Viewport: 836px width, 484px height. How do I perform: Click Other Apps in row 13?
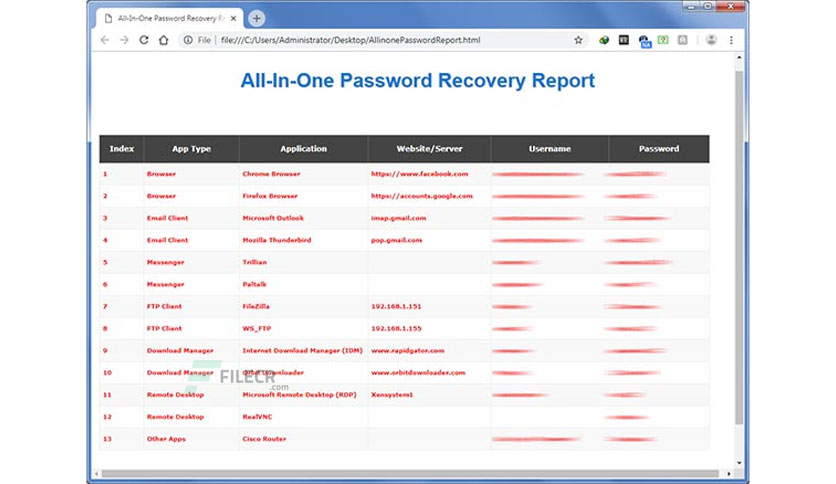(x=166, y=439)
